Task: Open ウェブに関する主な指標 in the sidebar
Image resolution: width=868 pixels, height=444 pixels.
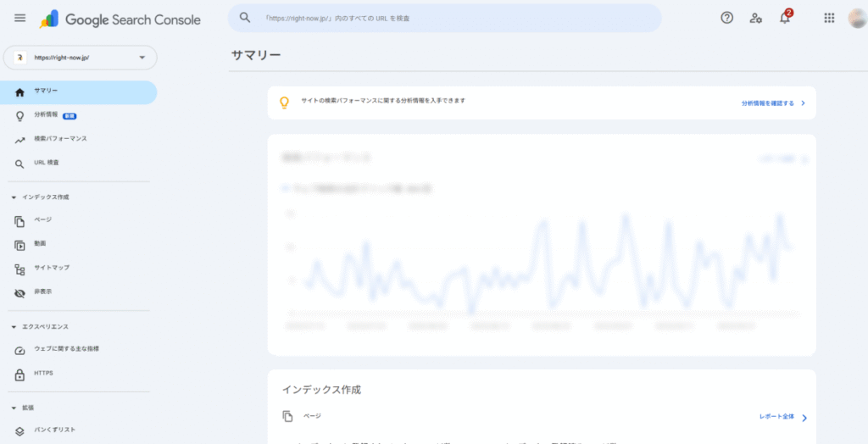Action: pos(72,349)
